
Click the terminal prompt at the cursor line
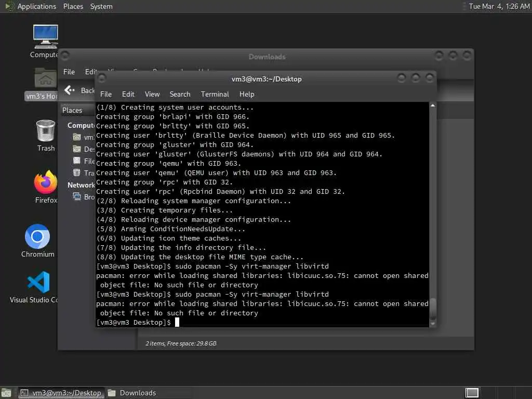point(134,322)
